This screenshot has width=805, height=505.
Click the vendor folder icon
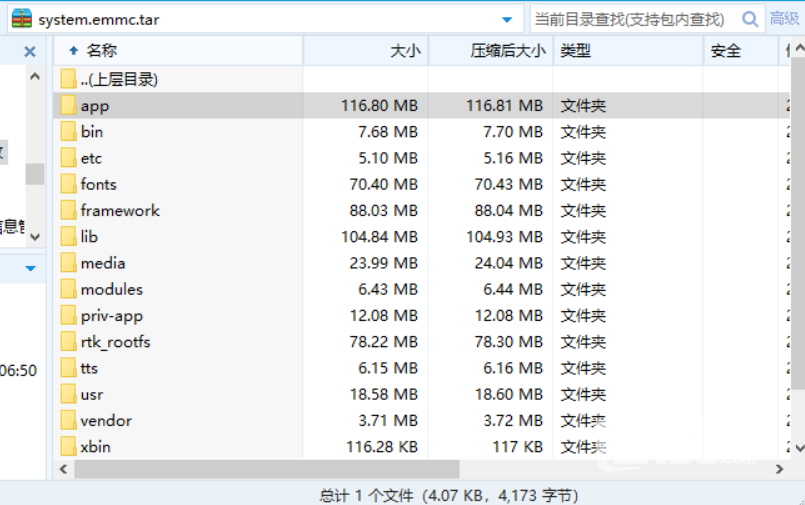(x=68, y=420)
